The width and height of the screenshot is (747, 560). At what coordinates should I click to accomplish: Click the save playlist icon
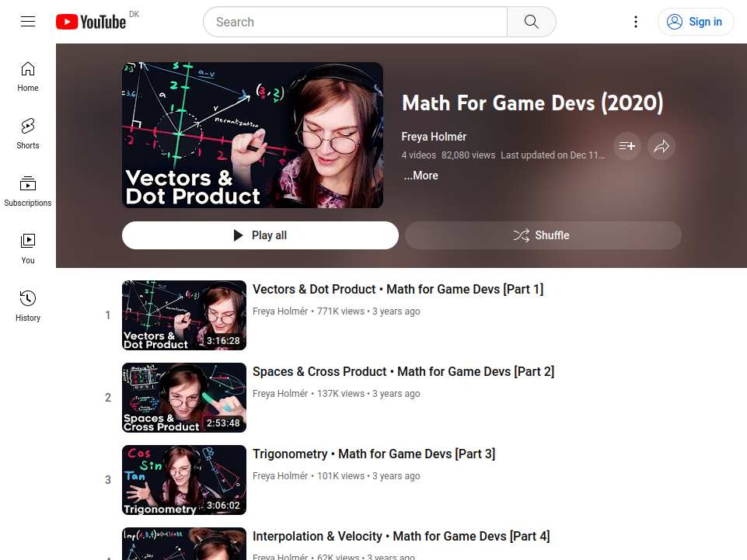pos(627,146)
